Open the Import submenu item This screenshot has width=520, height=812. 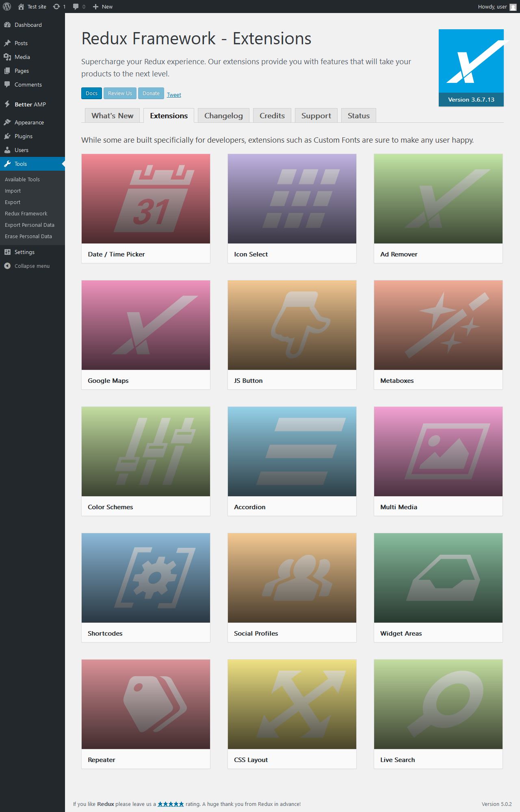(x=32, y=191)
